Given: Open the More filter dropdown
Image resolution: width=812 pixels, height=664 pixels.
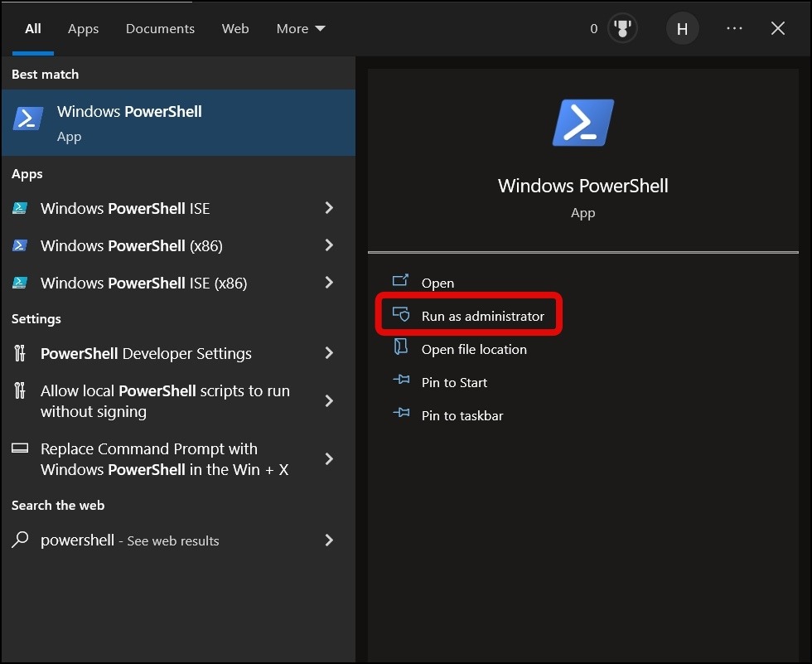Looking at the screenshot, I should pos(301,29).
